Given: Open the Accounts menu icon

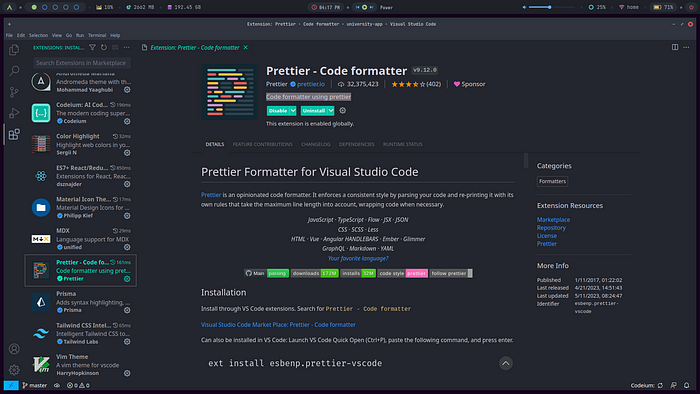Looking at the screenshot, I should tap(14, 348).
